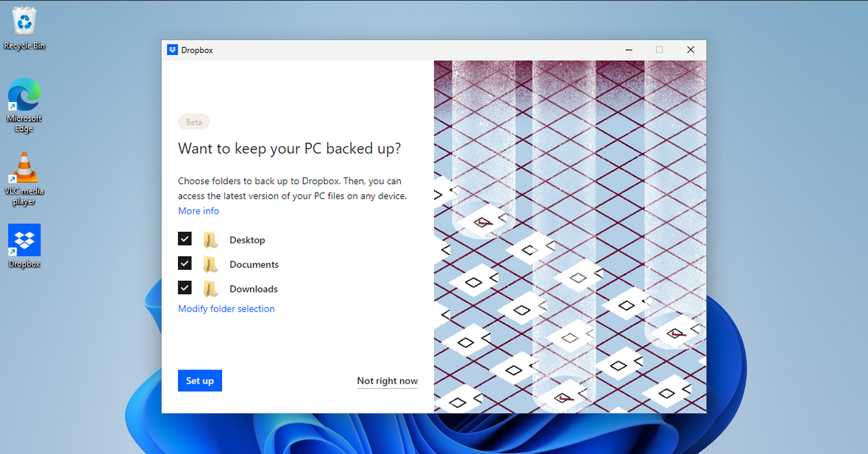Click the Desktop folder icon
Viewport: 868px width, 454px height.
[210, 240]
